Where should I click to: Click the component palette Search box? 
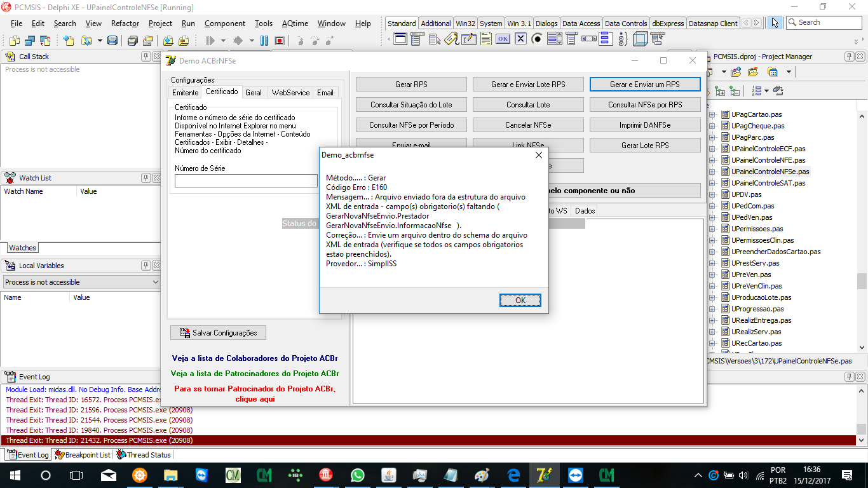(x=823, y=23)
